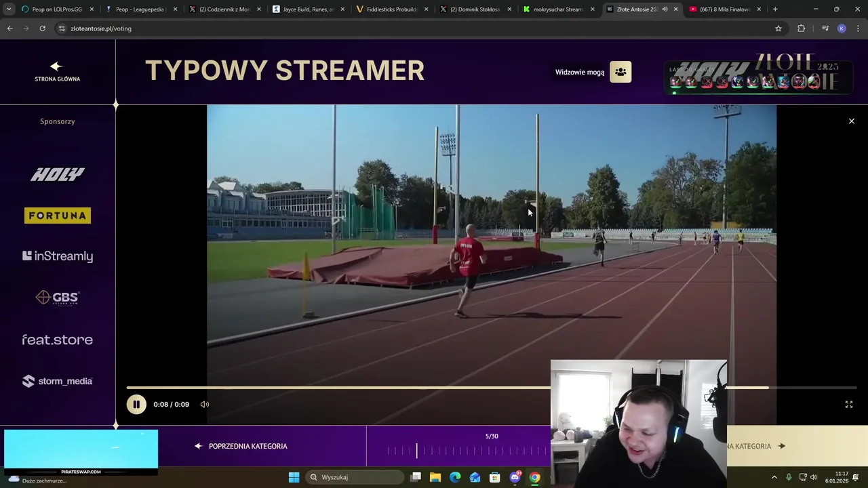Launch Microsoft Edge from the taskbar
The width and height of the screenshot is (868, 488).
[455, 477]
